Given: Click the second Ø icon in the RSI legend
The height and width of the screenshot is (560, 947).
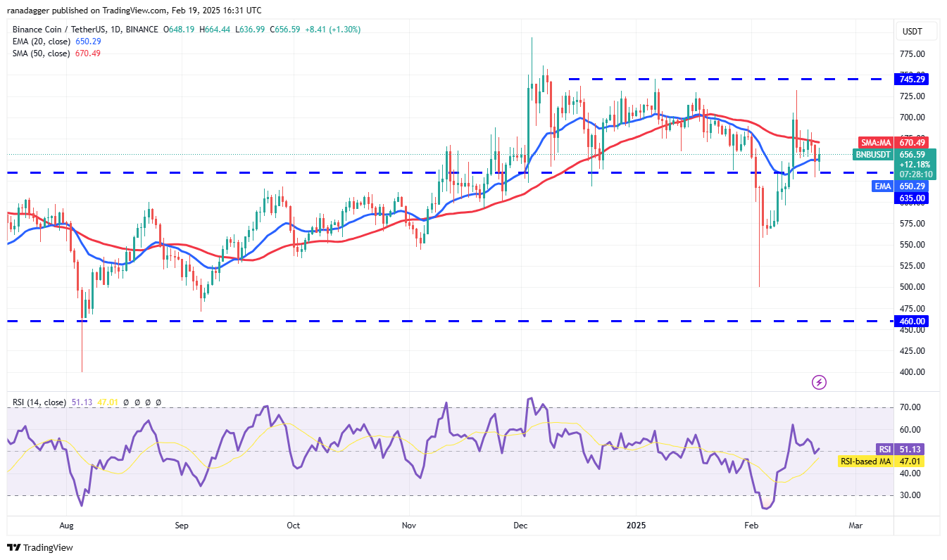Looking at the screenshot, I should [x=137, y=402].
